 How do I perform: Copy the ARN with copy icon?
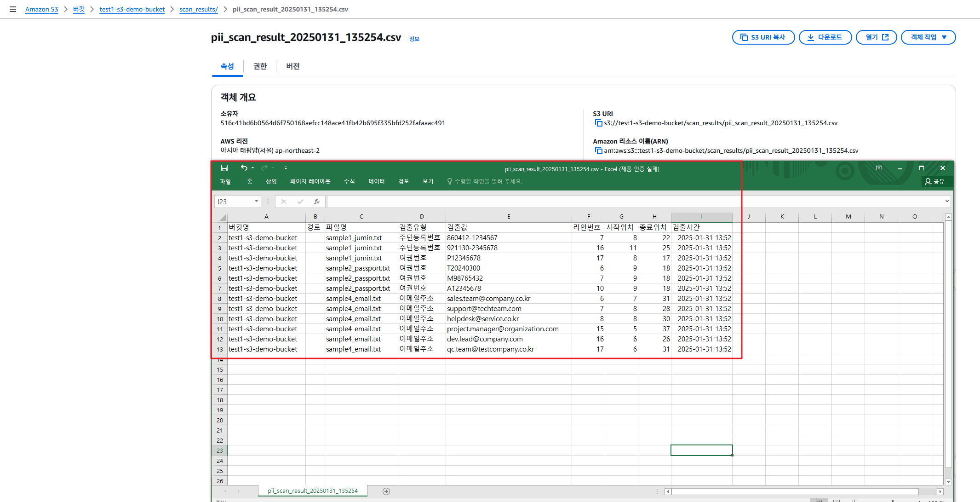pyautogui.click(x=598, y=150)
